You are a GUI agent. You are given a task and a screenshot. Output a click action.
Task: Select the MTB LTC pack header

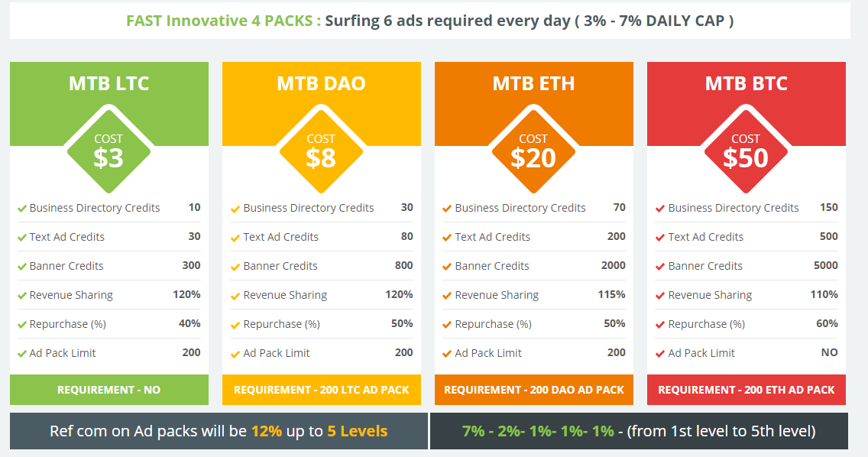pos(108,83)
